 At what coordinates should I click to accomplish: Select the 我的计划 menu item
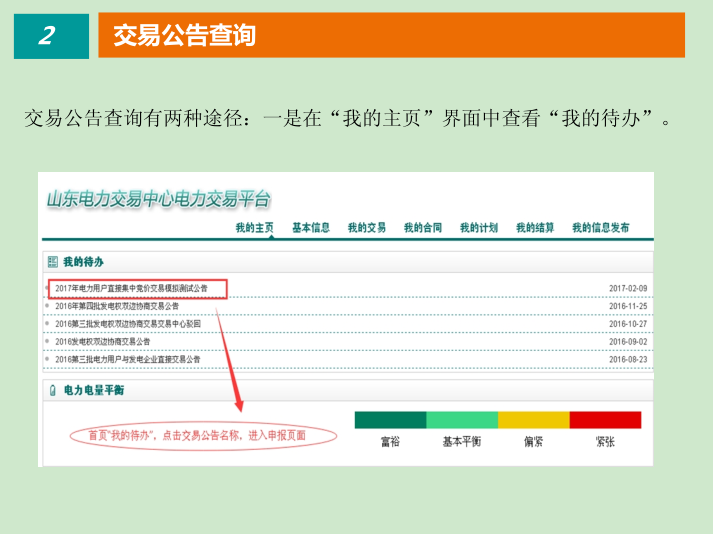point(478,228)
